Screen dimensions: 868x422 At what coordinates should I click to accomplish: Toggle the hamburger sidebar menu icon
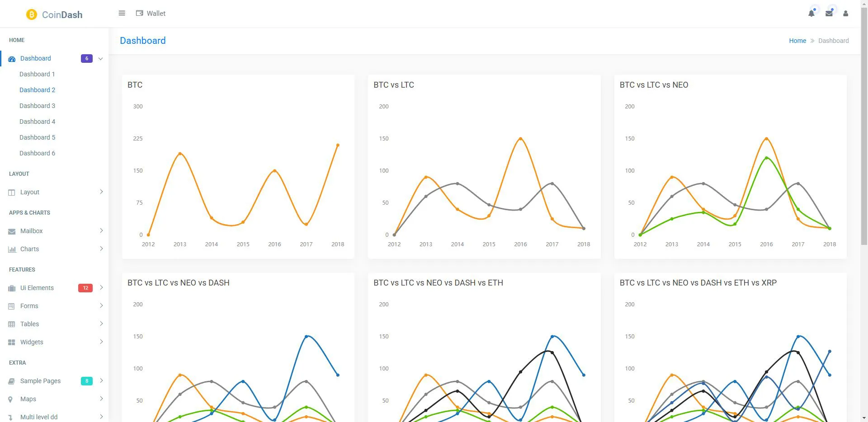pyautogui.click(x=122, y=13)
